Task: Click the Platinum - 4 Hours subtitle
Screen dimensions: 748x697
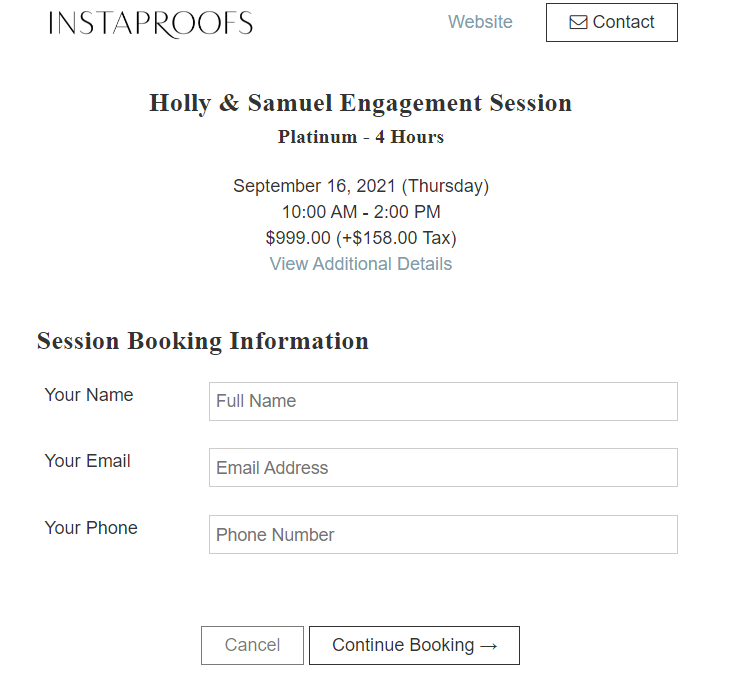Action: (x=361, y=137)
